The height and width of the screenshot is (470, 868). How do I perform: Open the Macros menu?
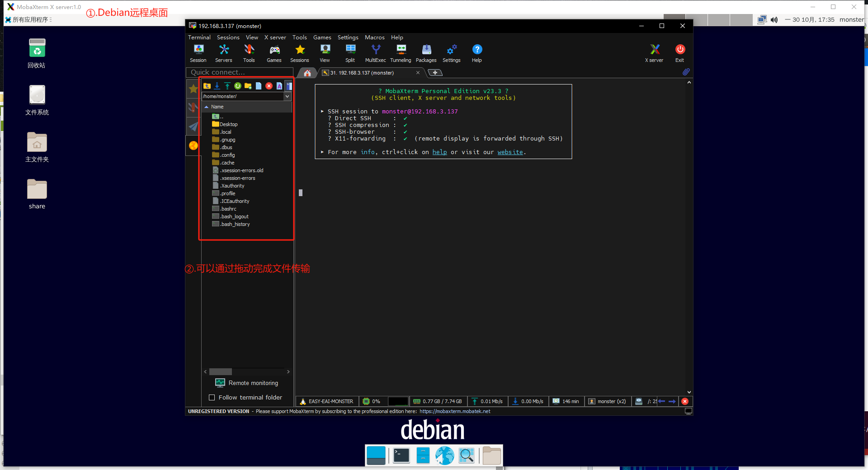(x=375, y=38)
